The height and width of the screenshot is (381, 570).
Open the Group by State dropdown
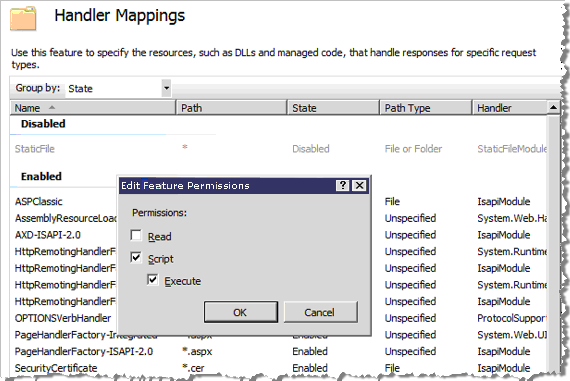click(166, 88)
